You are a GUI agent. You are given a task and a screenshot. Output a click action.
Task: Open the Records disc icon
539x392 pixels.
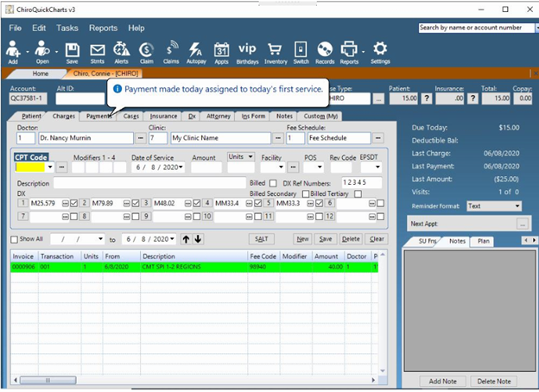[x=325, y=53]
